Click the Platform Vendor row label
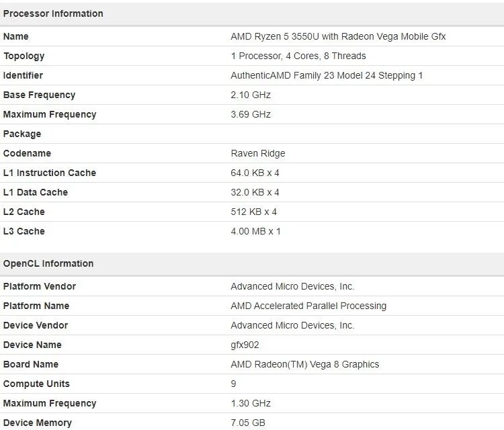 click(40, 286)
